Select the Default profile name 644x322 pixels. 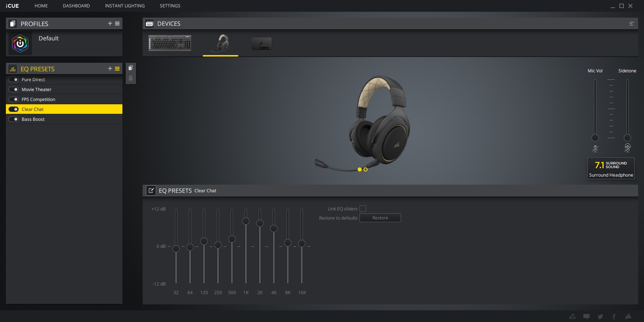point(49,38)
